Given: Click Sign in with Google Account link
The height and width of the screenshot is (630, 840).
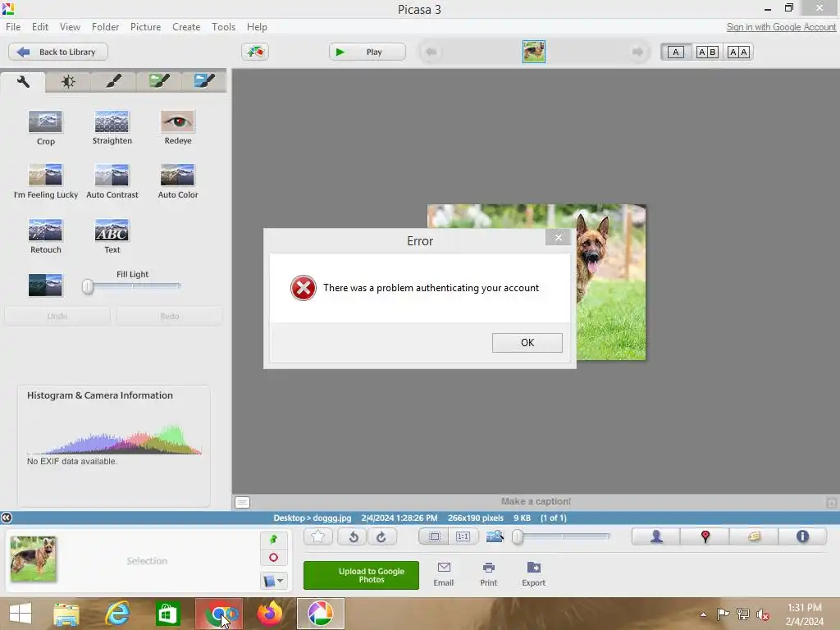Looking at the screenshot, I should [x=781, y=27].
